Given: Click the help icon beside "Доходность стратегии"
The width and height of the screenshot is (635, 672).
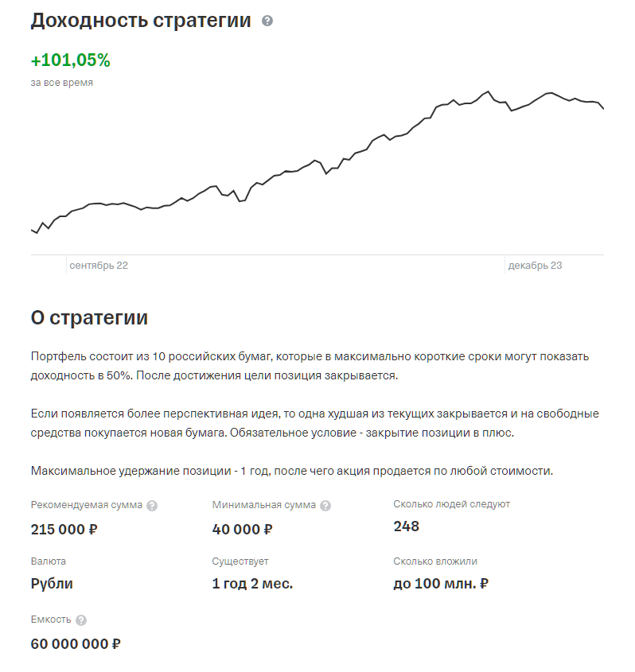Looking at the screenshot, I should (267, 21).
